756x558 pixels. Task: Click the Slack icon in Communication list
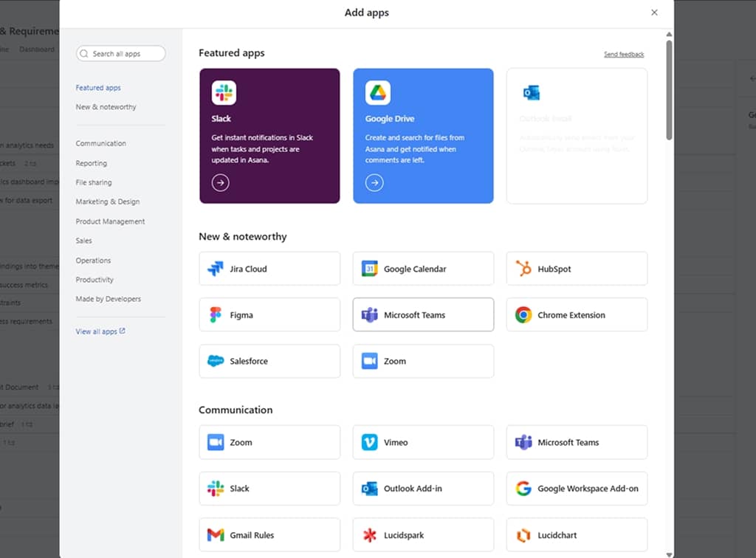215,488
